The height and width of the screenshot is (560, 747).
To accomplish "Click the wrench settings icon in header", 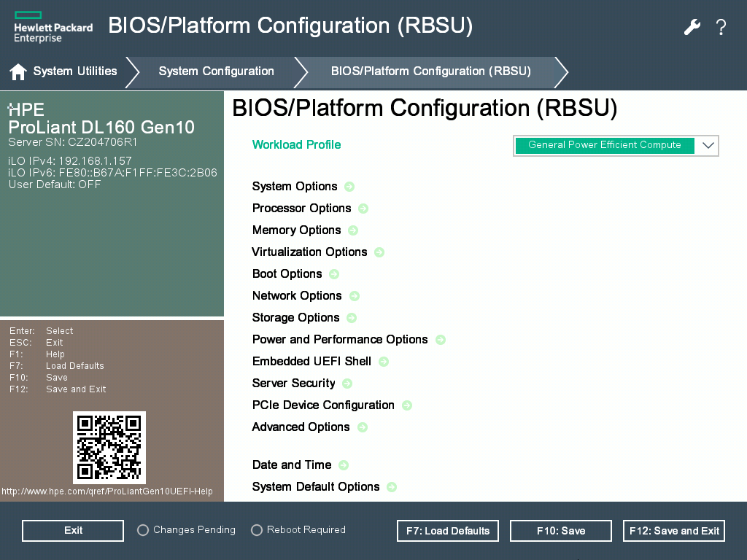I will (x=692, y=27).
